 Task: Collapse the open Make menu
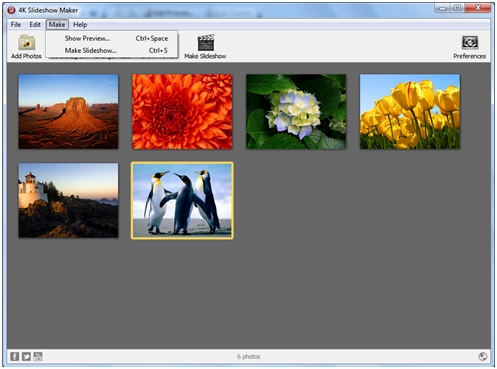pos(57,24)
